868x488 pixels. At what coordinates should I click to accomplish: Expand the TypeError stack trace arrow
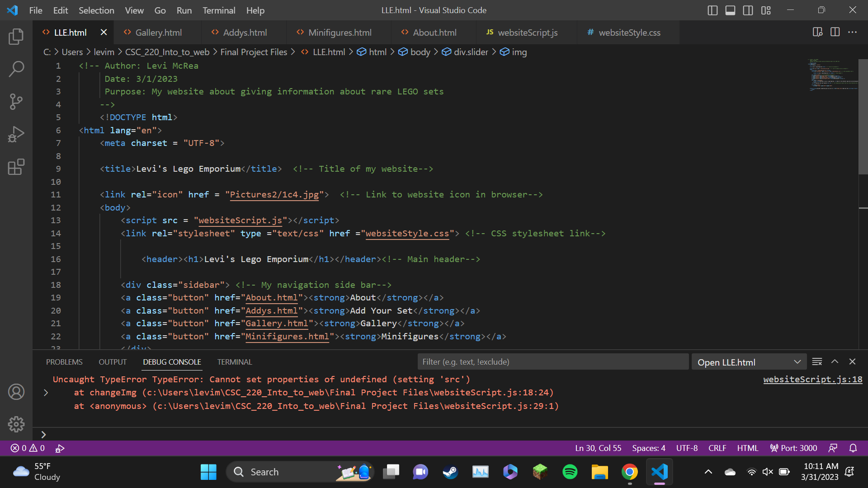click(46, 393)
